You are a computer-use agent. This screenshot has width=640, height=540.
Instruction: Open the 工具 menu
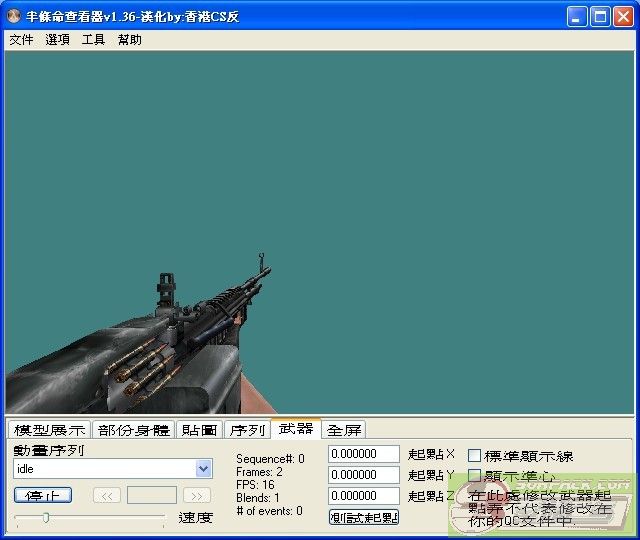(x=93, y=40)
